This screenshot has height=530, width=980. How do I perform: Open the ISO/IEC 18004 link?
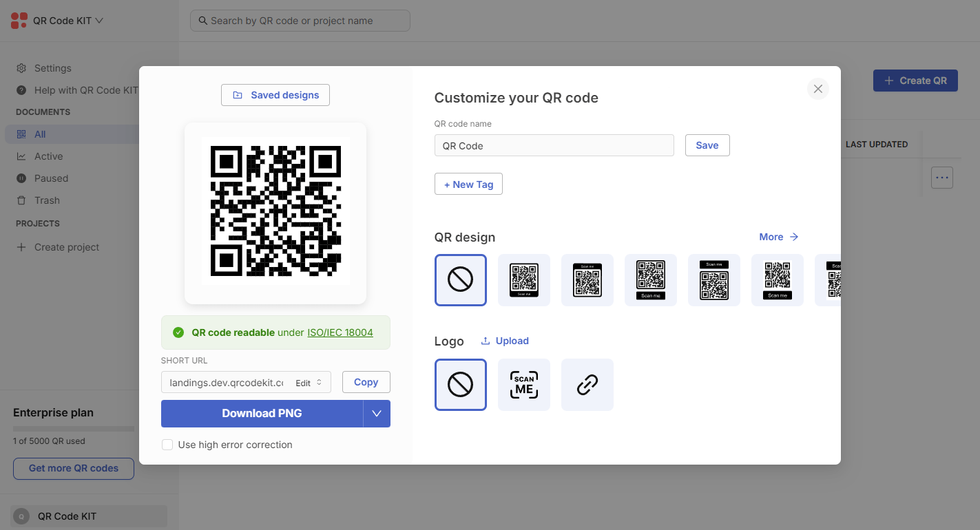click(340, 332)
